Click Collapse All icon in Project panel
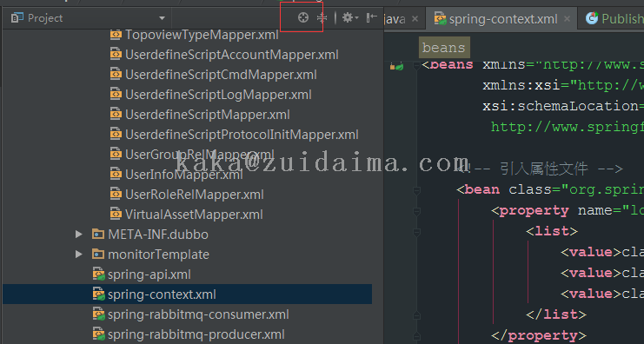Screen dimensions: 644x344 322,17
